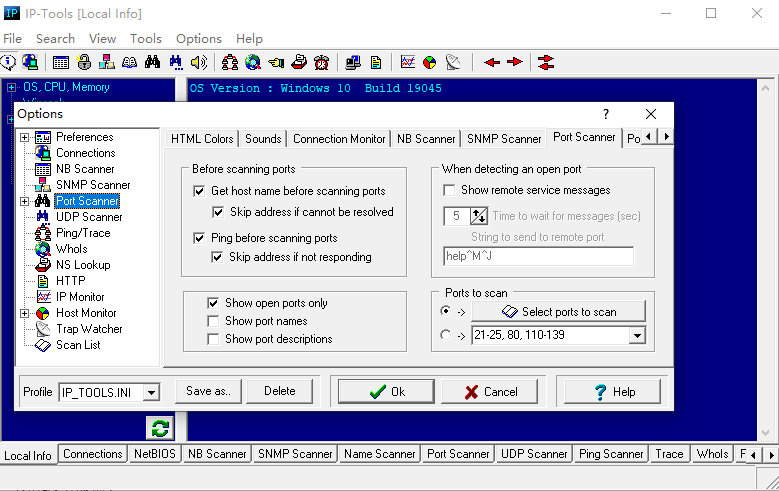Click the Trace route people toolbar icon
This screenshot has width=779, height=491.
(x=230, y=62)
